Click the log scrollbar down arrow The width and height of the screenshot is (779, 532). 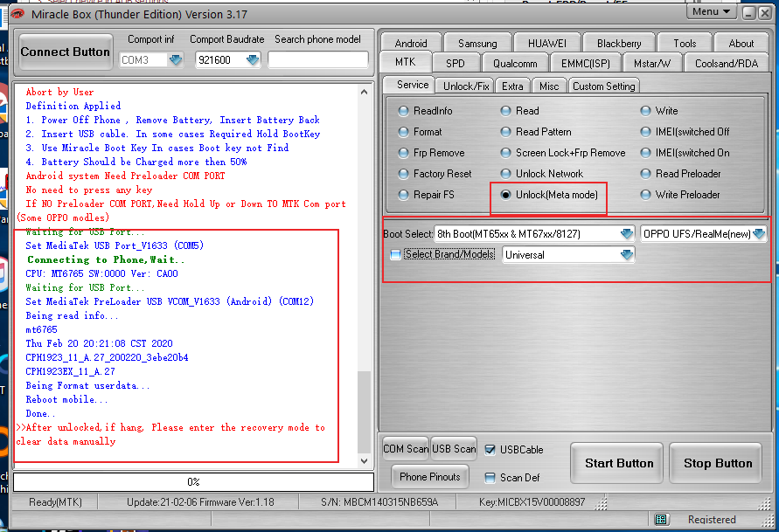tap(365, 461)
